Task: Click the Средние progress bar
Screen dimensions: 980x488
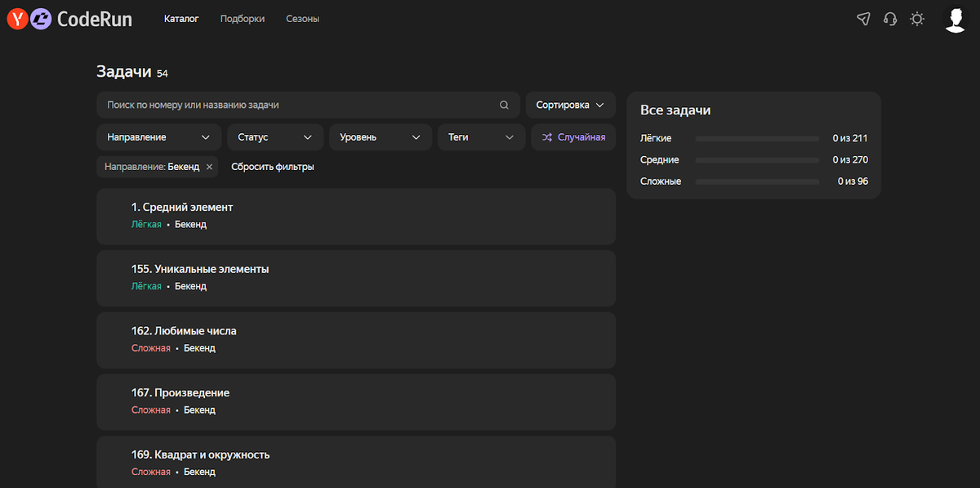Action: 757,160
